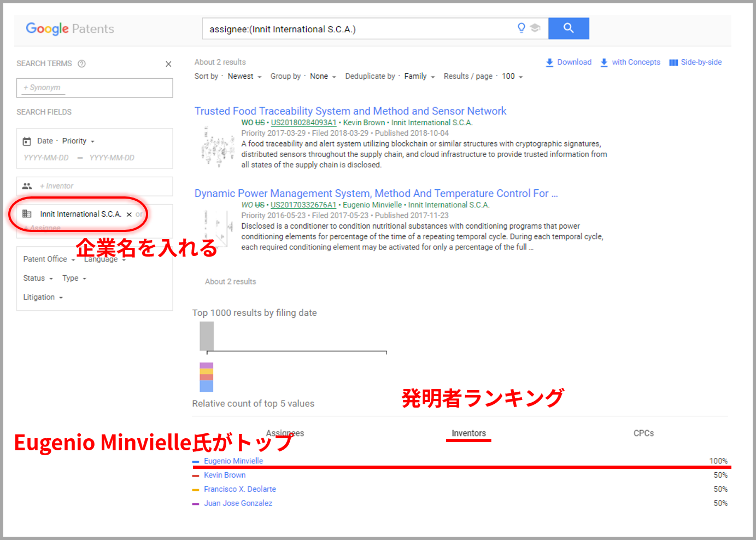
Task: Open the Status dropdown
Action: (x=38, y=278)
